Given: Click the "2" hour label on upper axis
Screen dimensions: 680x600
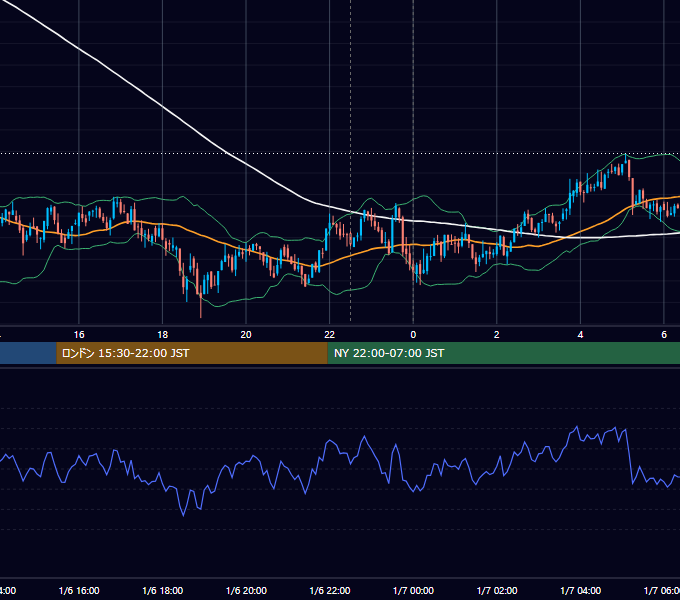Looking at the screenshot, I should coord(497,335).
